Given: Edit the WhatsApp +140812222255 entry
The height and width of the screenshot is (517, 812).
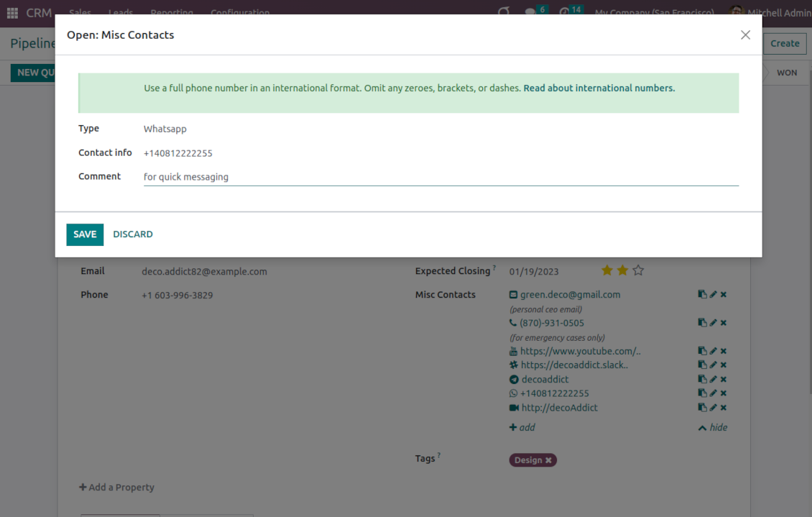Looking at the screenshot, I should click(713, 393).
